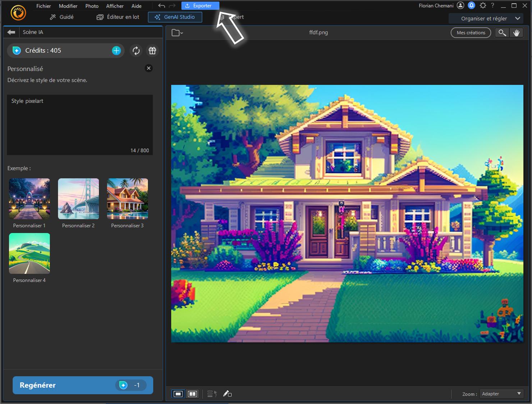Click the 14 / 800 character counter
Image resolution: width=532 pixels, height=404 pixels.
click(x=139, y=150)
